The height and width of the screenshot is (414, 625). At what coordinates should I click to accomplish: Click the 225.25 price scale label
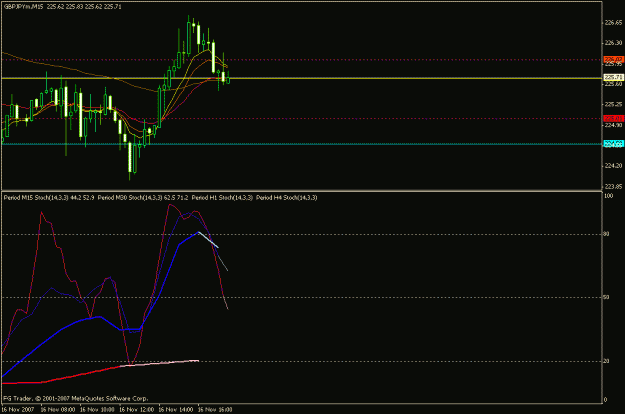(613, 105)
